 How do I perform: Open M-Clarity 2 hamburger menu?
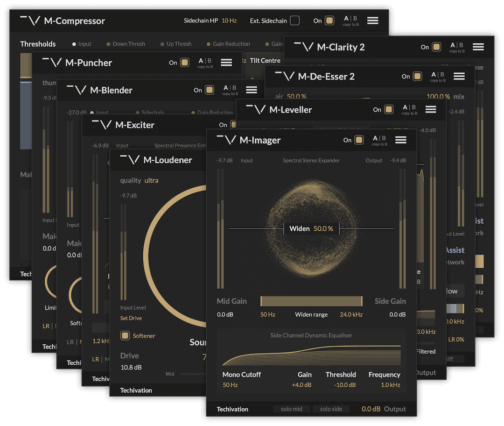coord(478,47)
